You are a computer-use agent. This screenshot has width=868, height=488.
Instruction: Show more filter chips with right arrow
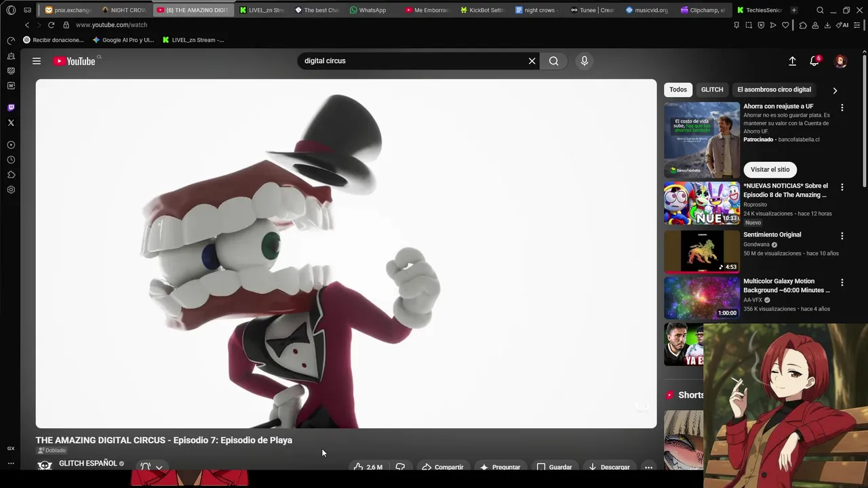[835, 90]
